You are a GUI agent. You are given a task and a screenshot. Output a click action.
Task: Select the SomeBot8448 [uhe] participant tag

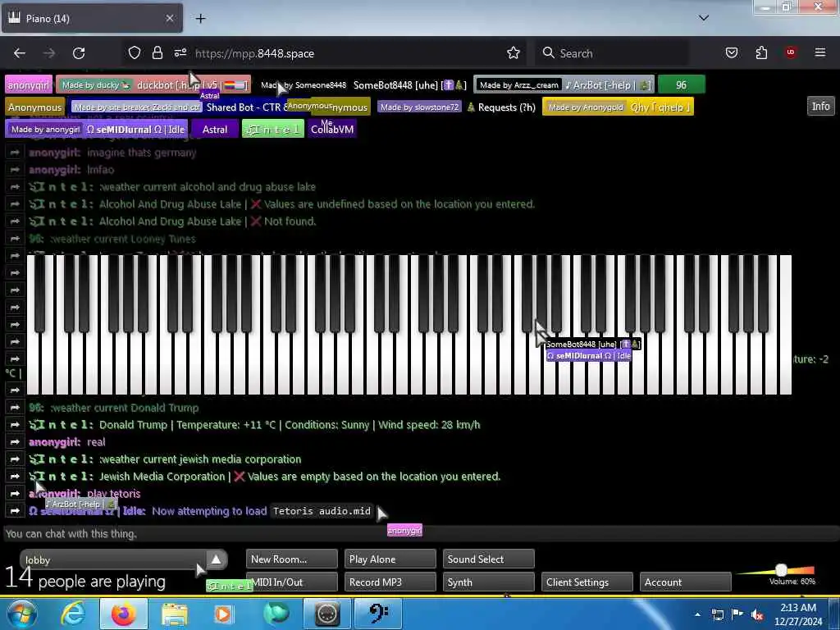pyautogui.click(x=363, y=84)
